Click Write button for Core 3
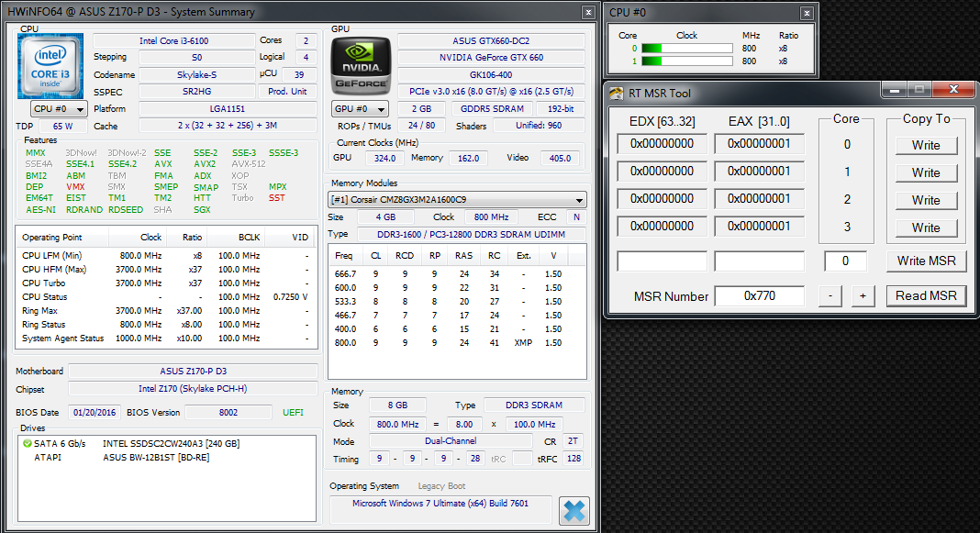The width and height of the screenshot is (980, 533). pos(925,228)
